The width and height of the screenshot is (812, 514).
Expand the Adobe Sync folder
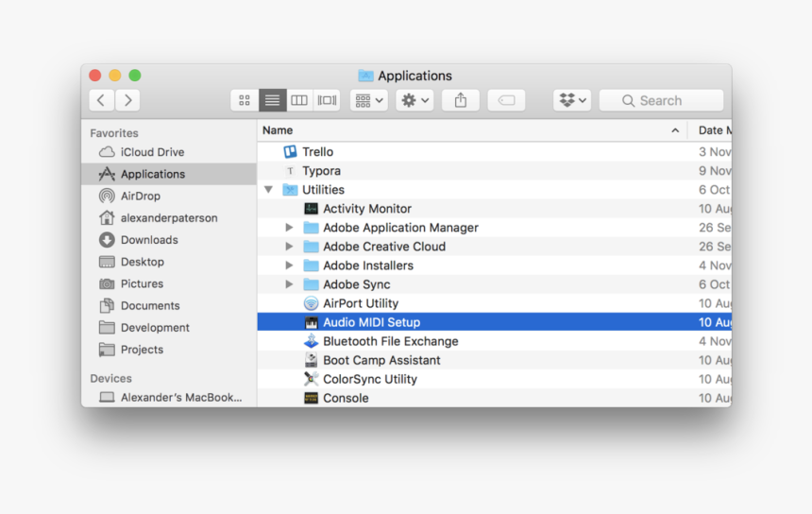(289, 284)
